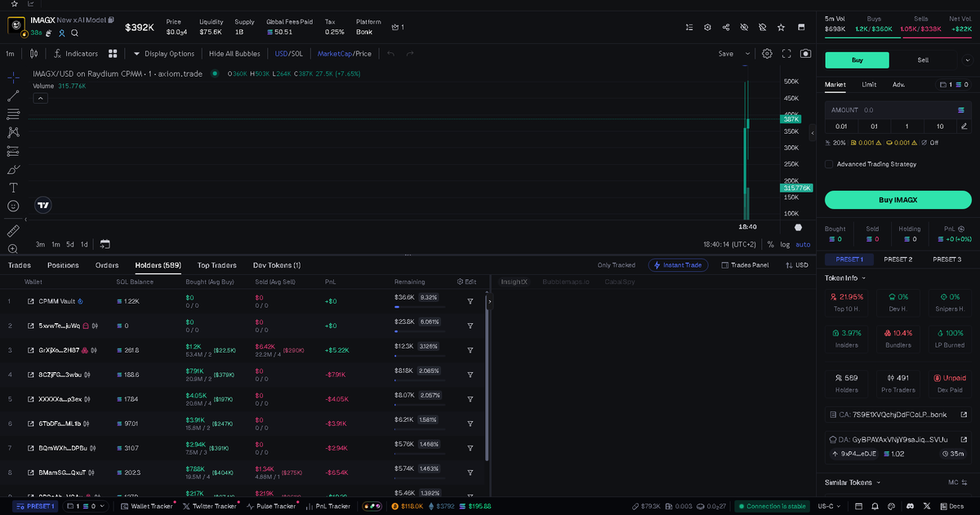Screen dimensions: 980x515
Task: Add token to favorites with star icon
Action: 782,27
